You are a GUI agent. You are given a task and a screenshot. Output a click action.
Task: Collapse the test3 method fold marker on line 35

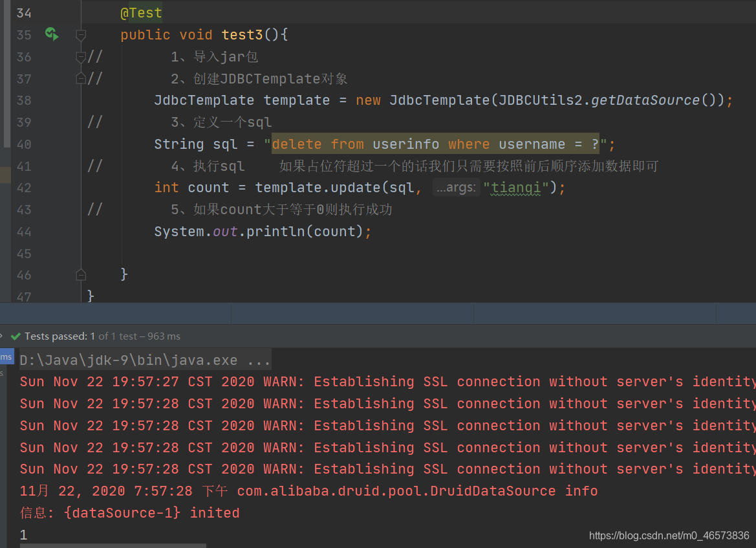click(x=81, y=35)
